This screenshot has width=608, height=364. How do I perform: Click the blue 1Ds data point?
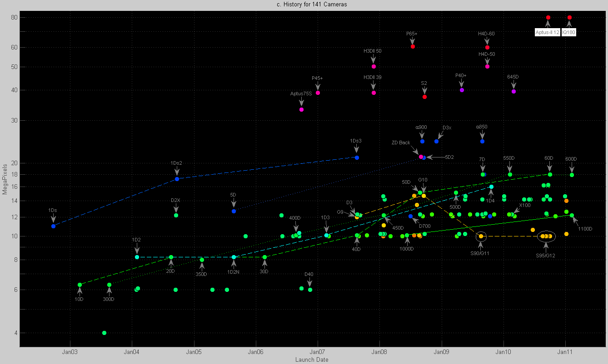click(x=53, y=226)
